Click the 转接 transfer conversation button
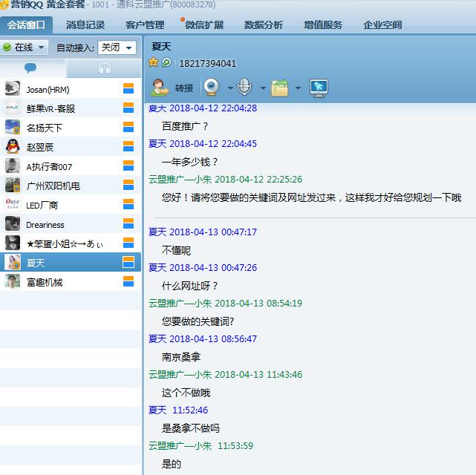476x475 pixels. pyautogui.click(x=173, y=88)
